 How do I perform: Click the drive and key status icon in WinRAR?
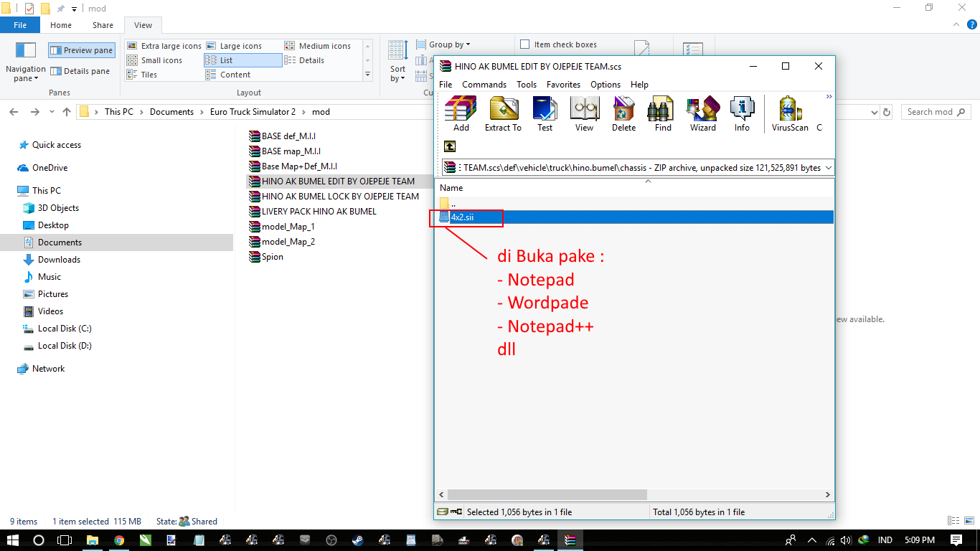[450, 512]
